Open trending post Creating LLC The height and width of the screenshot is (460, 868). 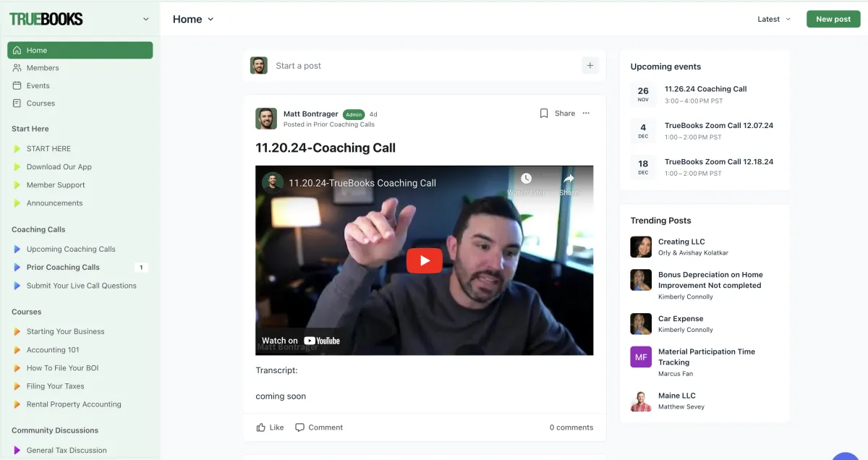tap(681, 242)
